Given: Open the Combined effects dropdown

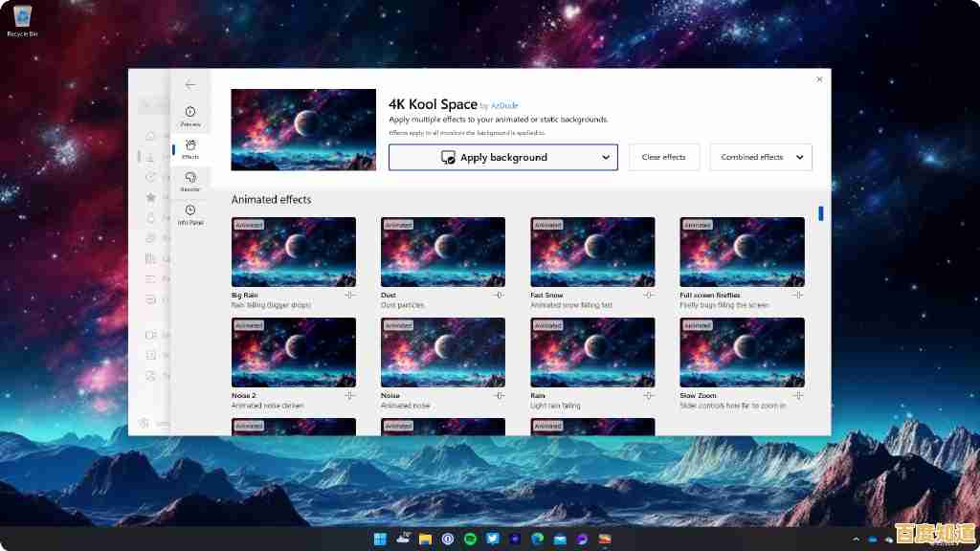Looking at the screenshot, I should coord(761,158).
